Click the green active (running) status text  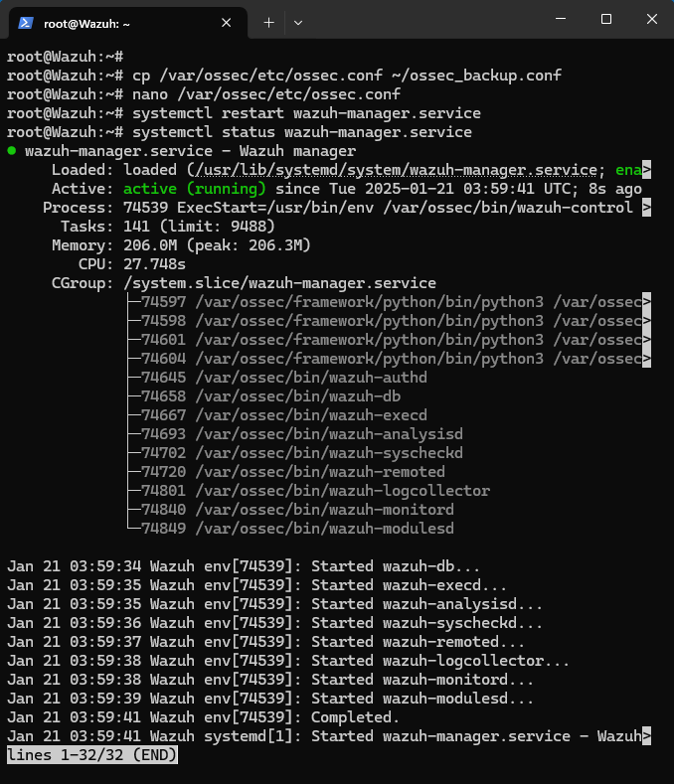194,189
